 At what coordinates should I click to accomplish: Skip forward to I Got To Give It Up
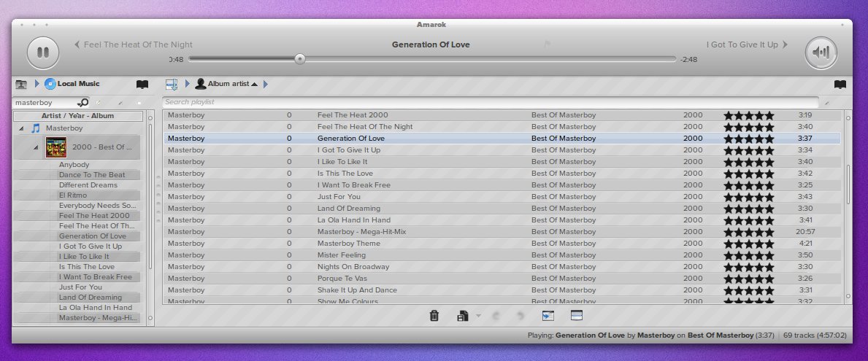click(747, 44)
